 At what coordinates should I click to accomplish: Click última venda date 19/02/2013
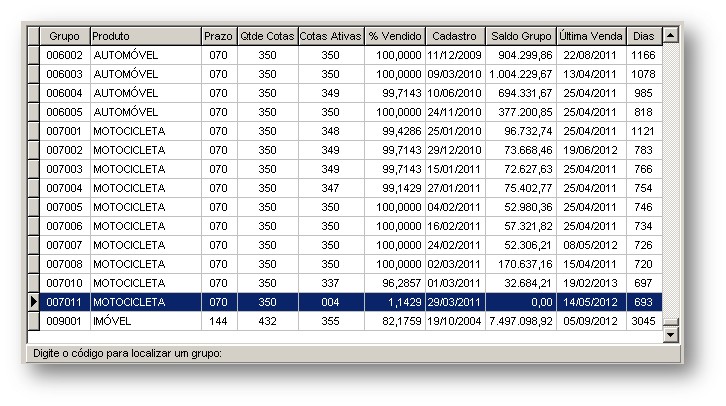(591, 283)
